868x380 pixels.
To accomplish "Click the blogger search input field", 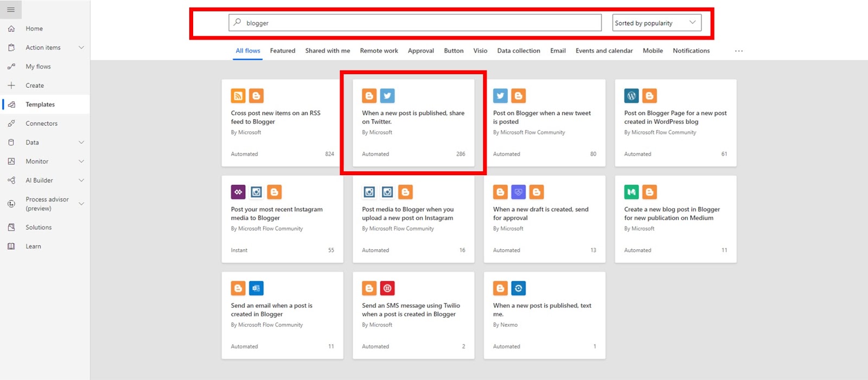I will 415,23.
